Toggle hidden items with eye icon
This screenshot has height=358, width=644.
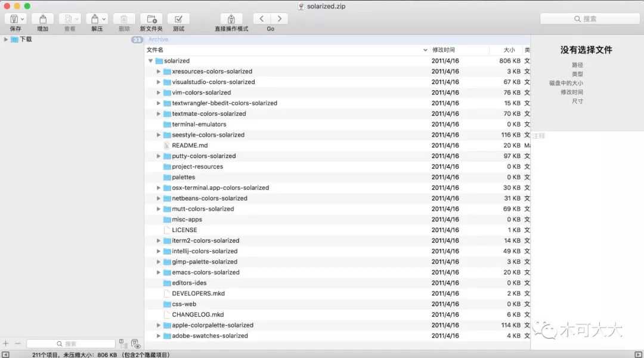[135, 344]
